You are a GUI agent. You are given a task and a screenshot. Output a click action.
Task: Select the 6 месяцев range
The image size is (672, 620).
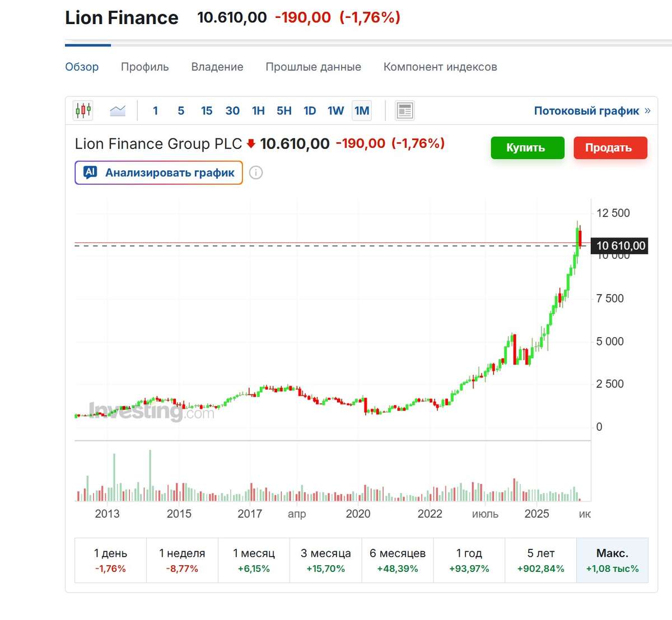[x=397, y=560]
